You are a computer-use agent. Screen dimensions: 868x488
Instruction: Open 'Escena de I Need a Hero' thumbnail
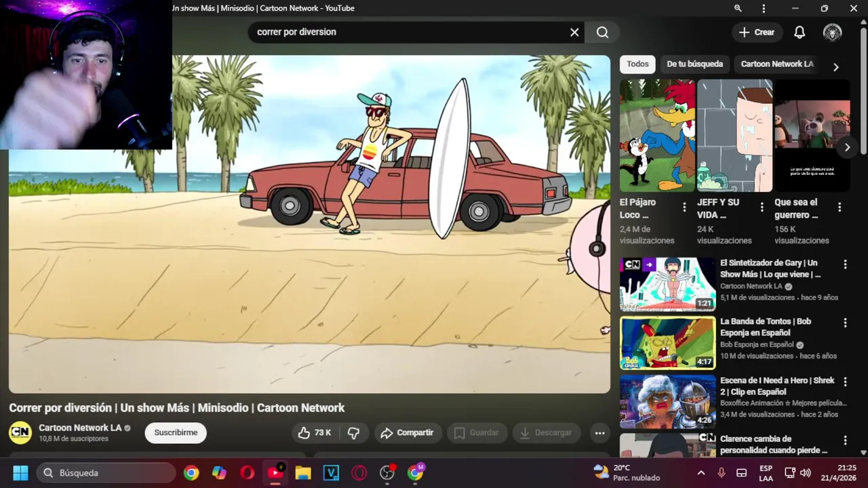(x=667, y=401)
